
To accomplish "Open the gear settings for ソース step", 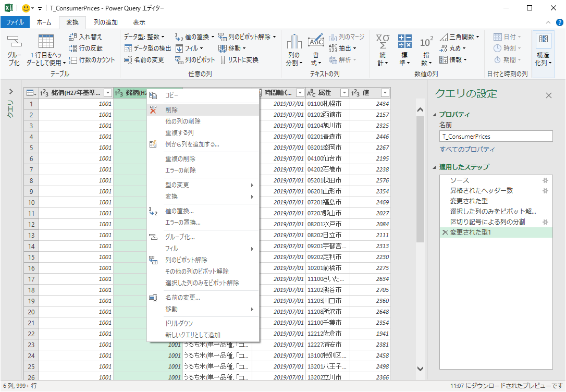I will coord(545,180).
